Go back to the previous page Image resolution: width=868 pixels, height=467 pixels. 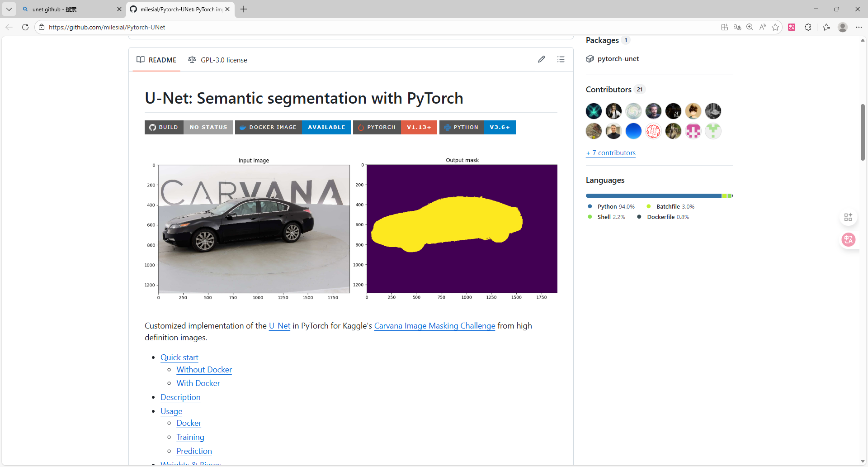pyautogui.click(x=9, y=27)
